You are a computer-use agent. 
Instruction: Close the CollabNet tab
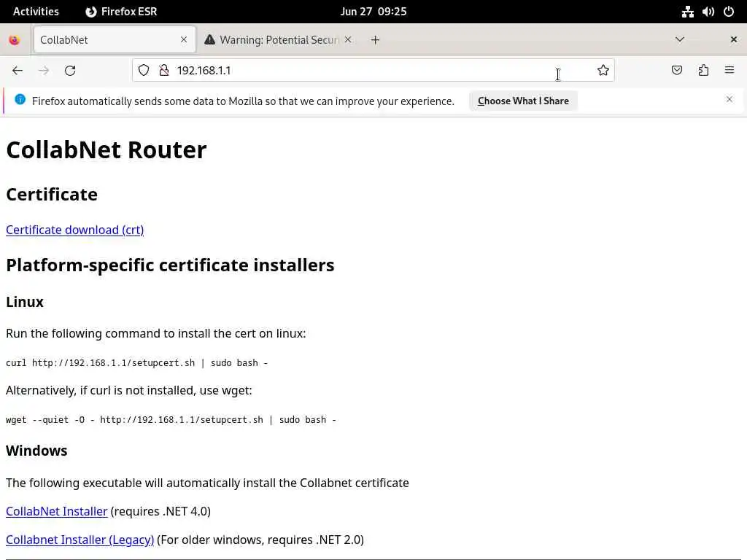pyautogui.click(x=184, y=39)
